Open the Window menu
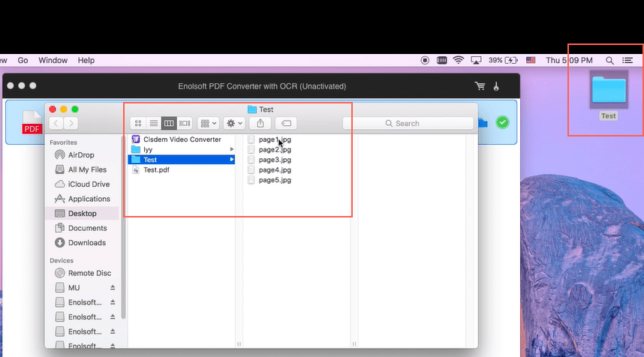This screenshot has width=644, height=357. (53, 60)
